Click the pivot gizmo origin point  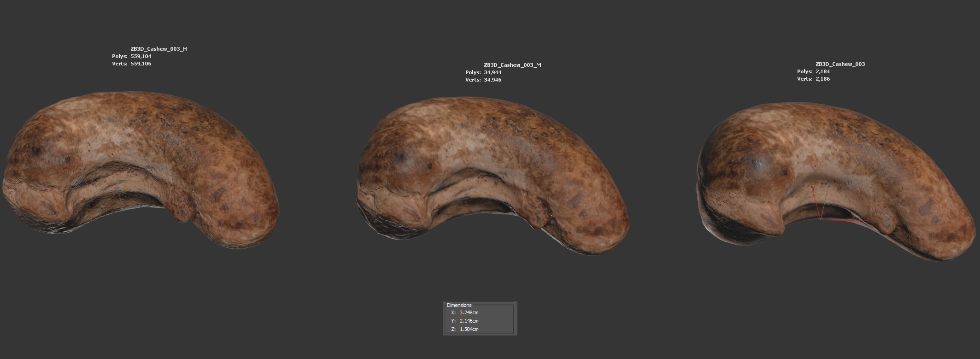point(821,219)
